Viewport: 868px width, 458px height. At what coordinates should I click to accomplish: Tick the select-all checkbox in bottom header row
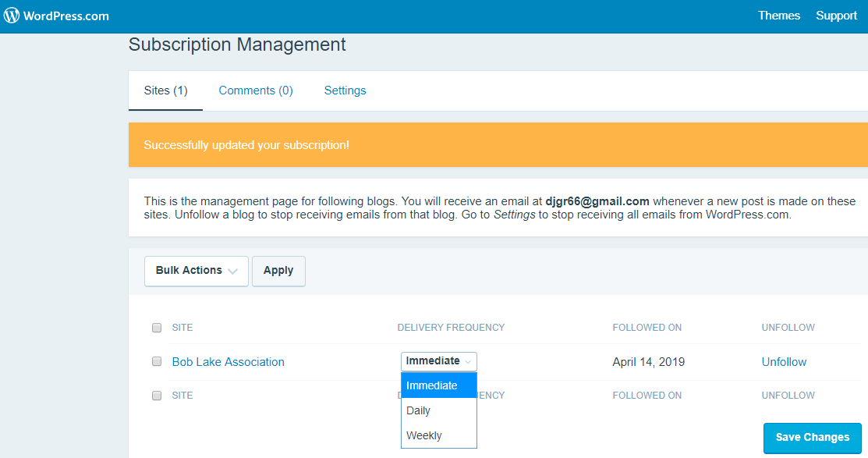(x=157, y=396)
